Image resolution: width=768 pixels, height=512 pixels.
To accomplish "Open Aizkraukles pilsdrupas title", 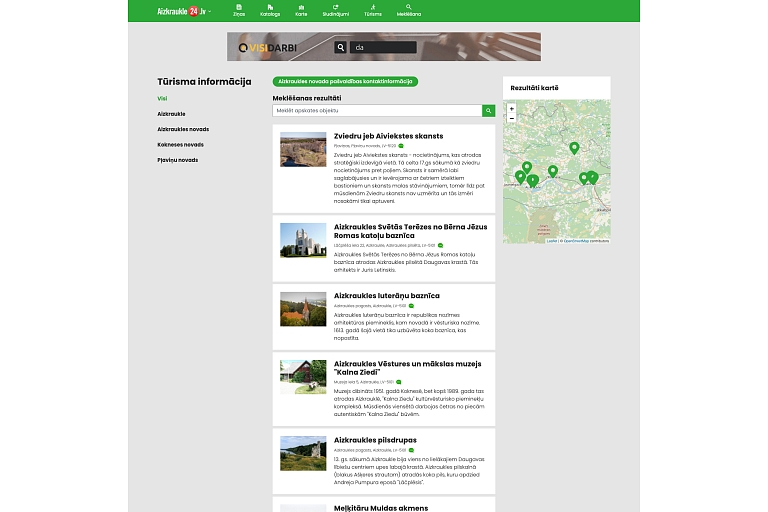I will (375, 440).
